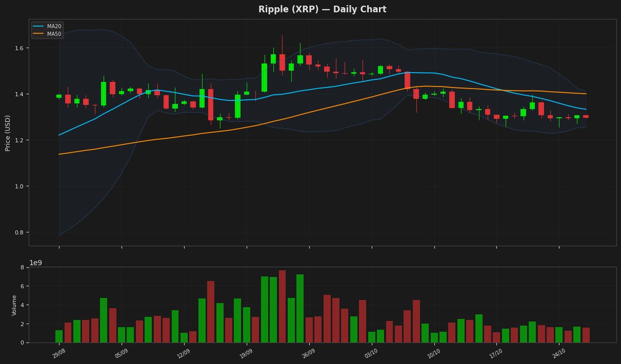Click the volume axis tick label 0

click(22, 342)
